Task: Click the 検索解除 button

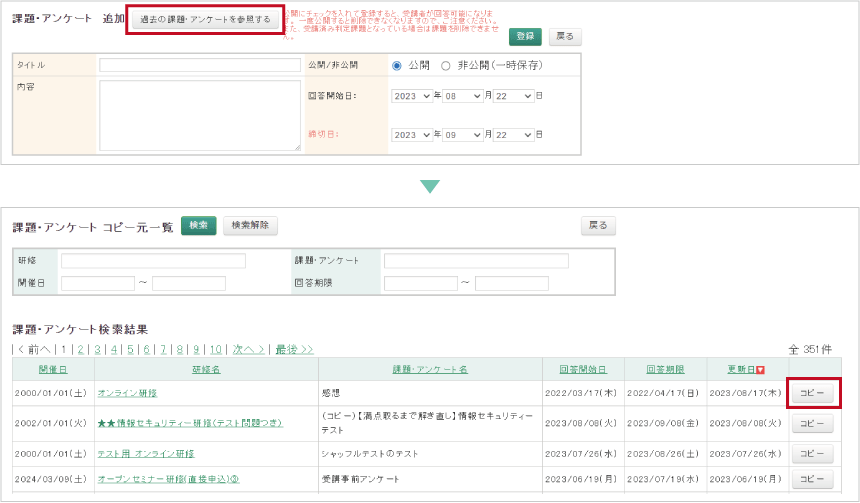Action: [x=250, y=226]
